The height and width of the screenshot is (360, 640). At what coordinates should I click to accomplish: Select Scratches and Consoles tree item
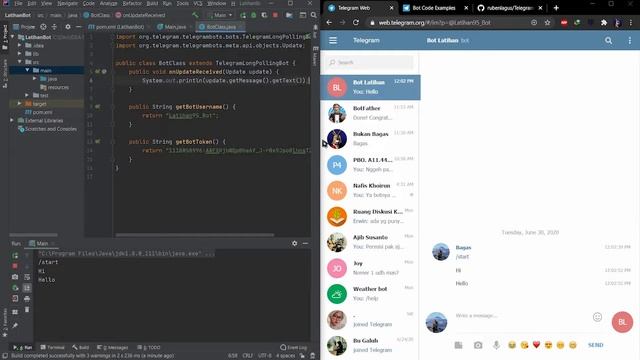(47, 129)
